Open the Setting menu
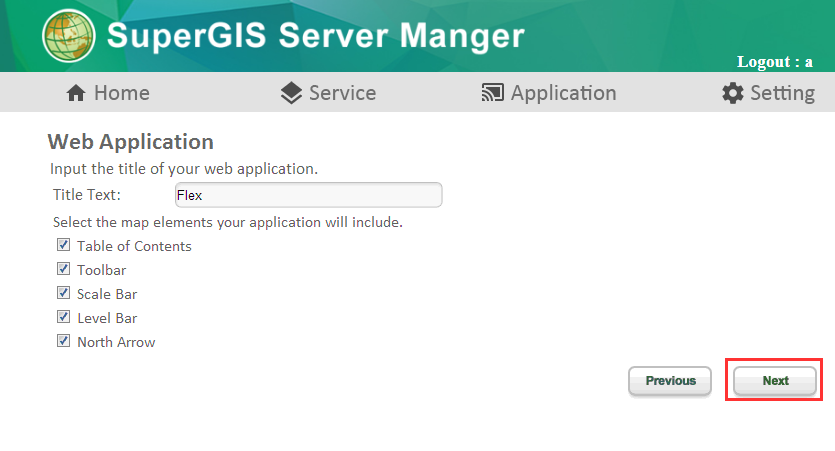Viewport: 835px width, 451px height. [x=768, y=93]
